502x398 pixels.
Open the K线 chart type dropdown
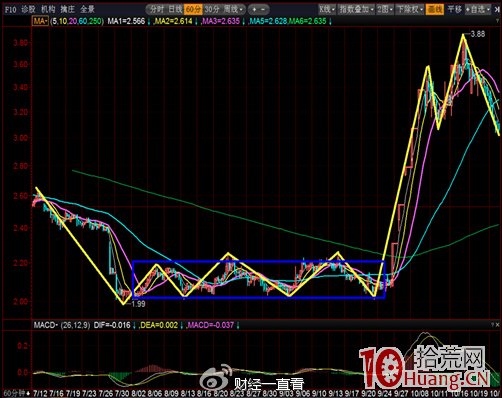327,9
